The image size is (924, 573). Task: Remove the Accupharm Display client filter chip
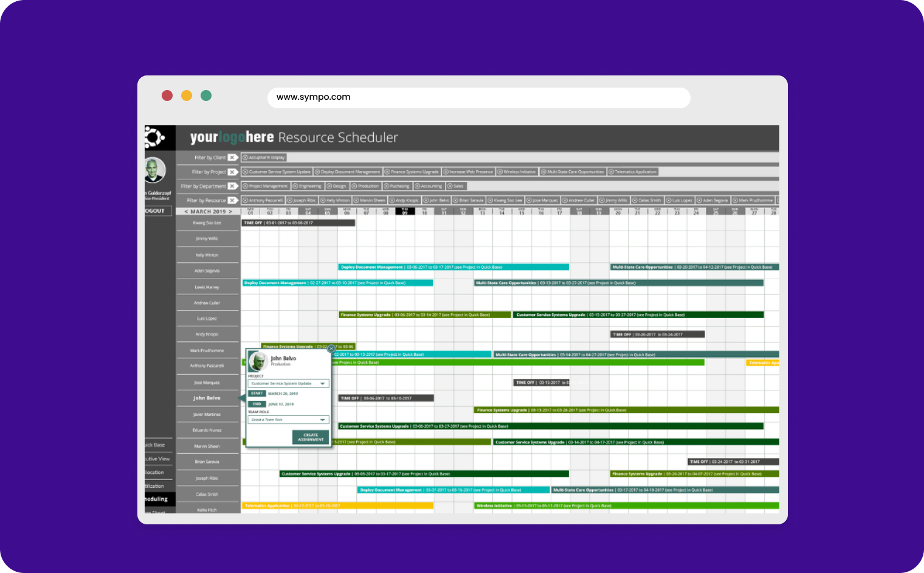click(x=245, y=158)
